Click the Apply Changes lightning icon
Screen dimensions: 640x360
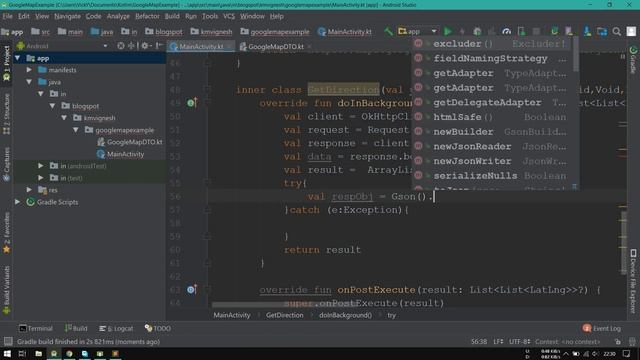462,31
